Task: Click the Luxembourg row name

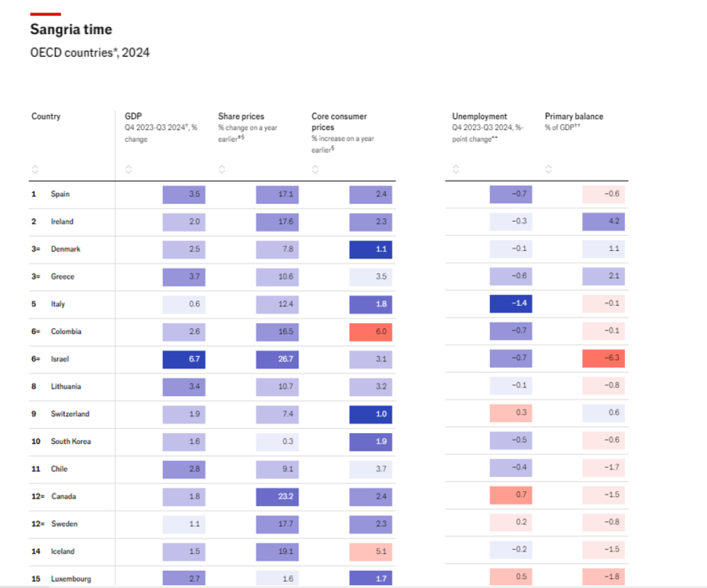Action: (71, 578)
